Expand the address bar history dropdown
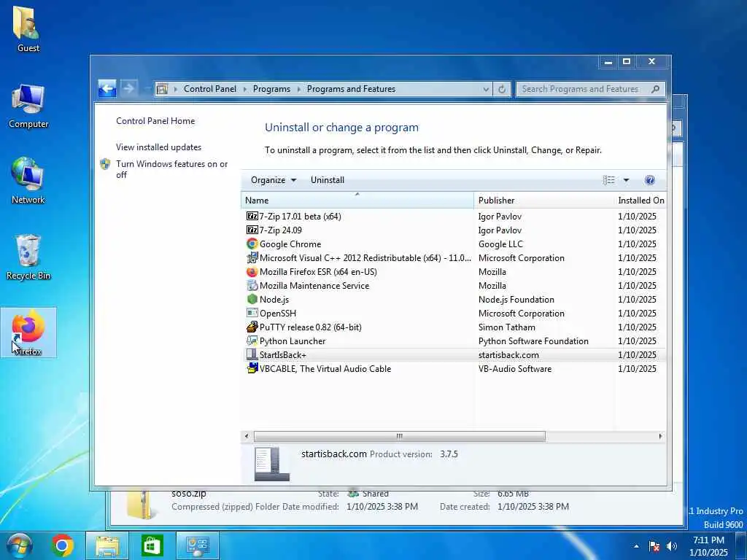Viewport: 747px width, 560px height. tap(485, 89)
